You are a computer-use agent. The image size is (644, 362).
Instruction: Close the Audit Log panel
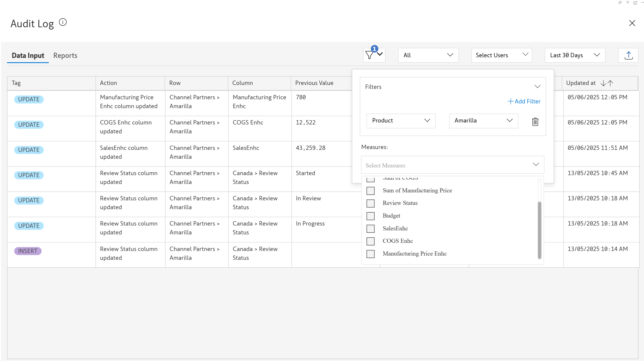pyautogui.click(x=632, y=23)
